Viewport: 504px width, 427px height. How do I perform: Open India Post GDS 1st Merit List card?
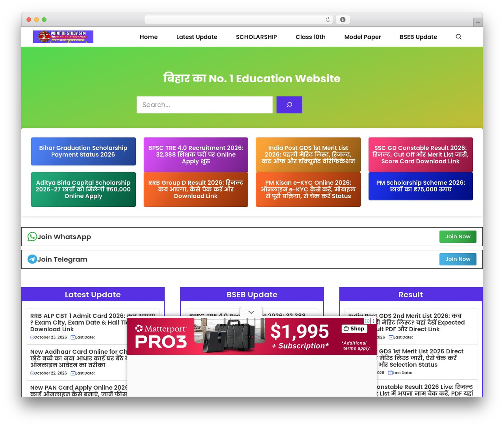(308, 155)
